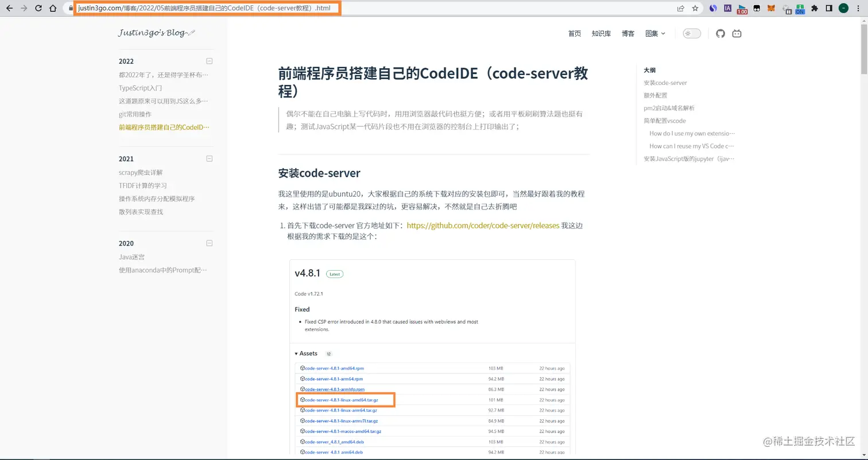The image size is (868, 460).
Task: Open sidebar post 散列表实现查找
Action: pyautogui.click(x=141, y=212)
